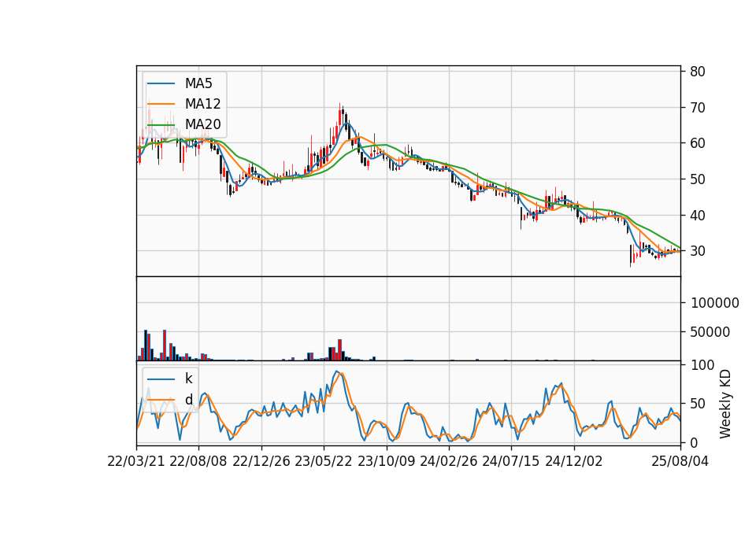Click the 22/12/26 date label
The height and width of the screenshot is (543, 756).
[261, 461]
